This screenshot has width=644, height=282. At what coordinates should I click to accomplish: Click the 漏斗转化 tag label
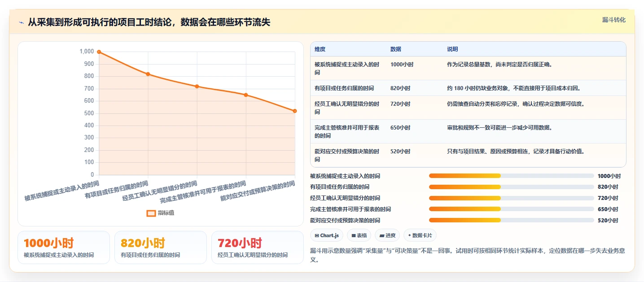(613, 20)
